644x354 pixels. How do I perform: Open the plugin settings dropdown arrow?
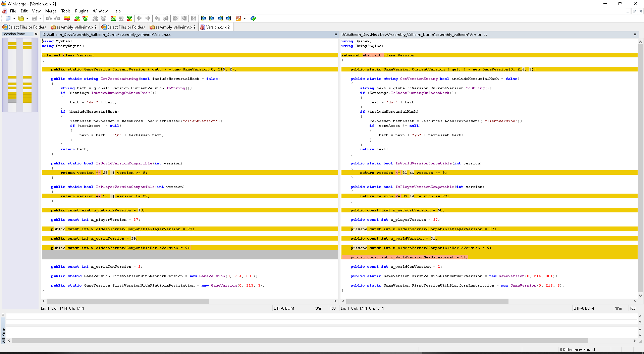tap(245, 18)
